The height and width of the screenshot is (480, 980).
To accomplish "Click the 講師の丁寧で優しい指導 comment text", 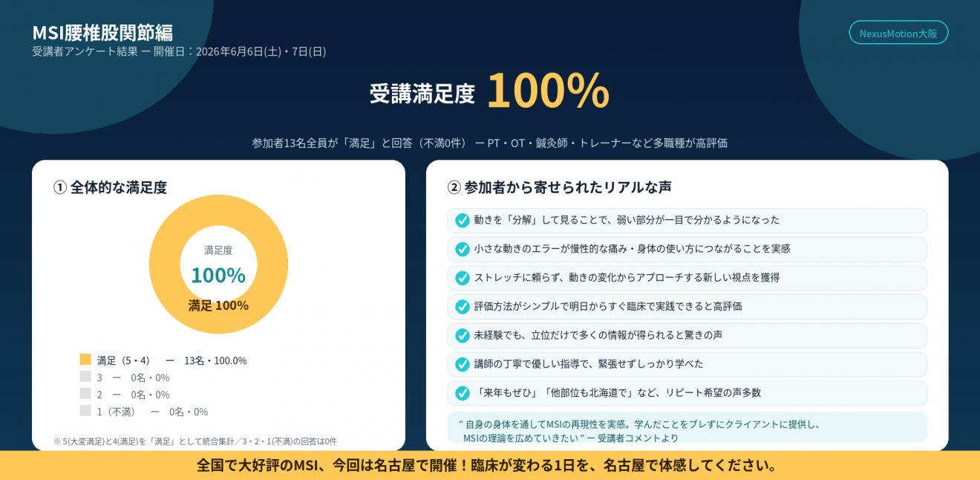I will click(x=589, y=364).
